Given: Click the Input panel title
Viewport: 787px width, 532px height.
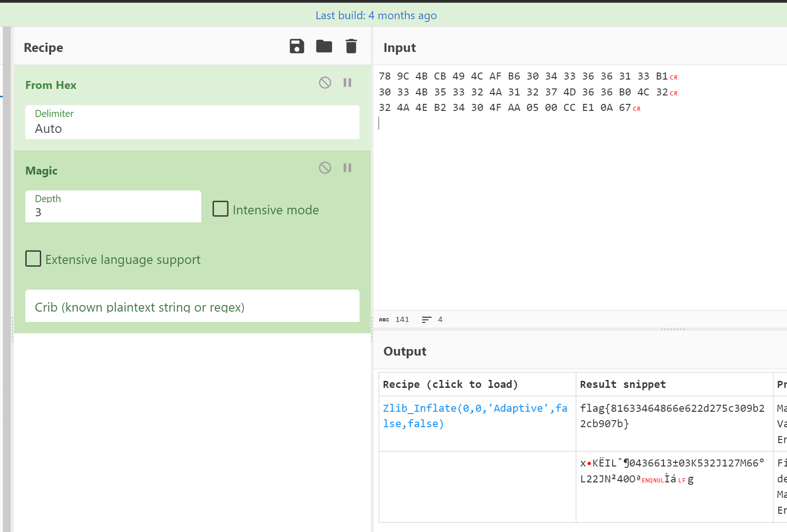Looking at the screenshot, I should (x=399, y=48).
